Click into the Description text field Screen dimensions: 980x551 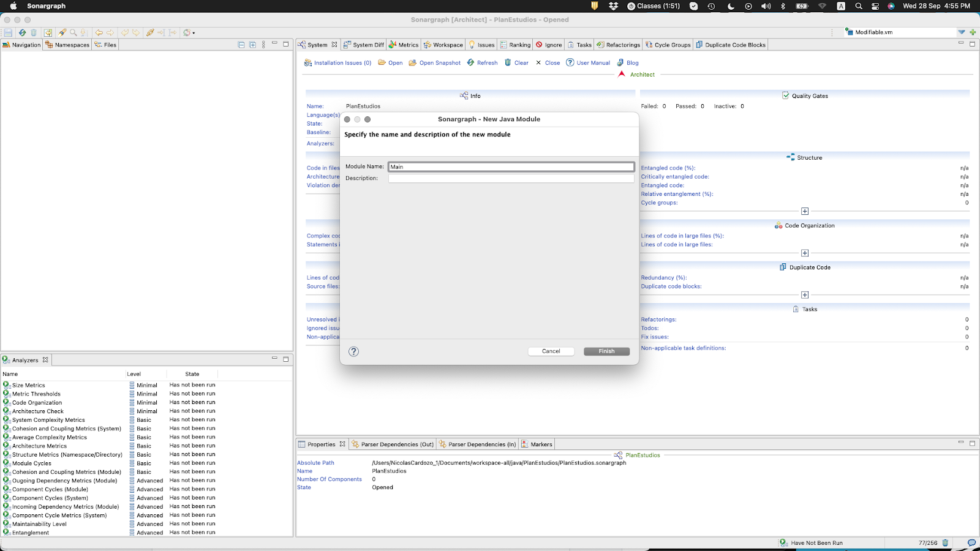[511, 178]
